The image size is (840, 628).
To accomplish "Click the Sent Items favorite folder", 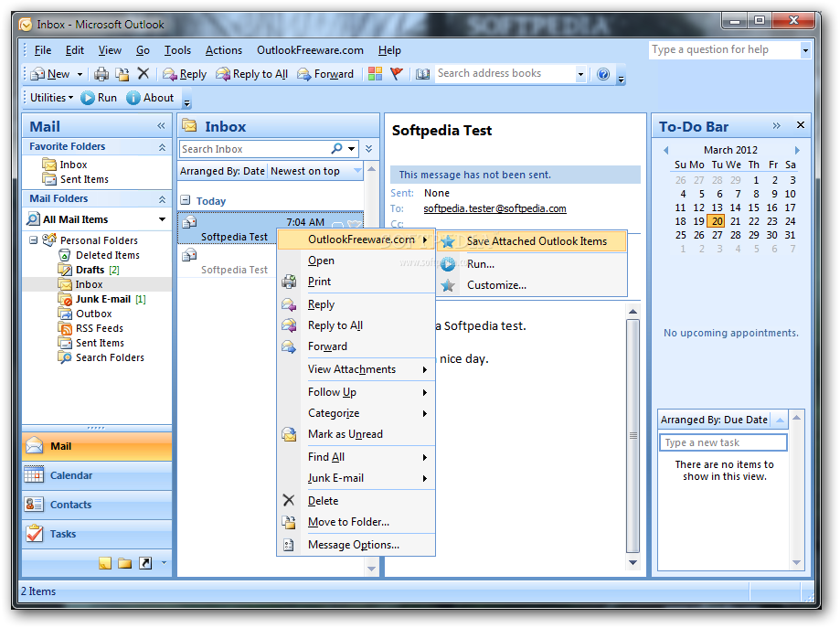I will 84,179.
